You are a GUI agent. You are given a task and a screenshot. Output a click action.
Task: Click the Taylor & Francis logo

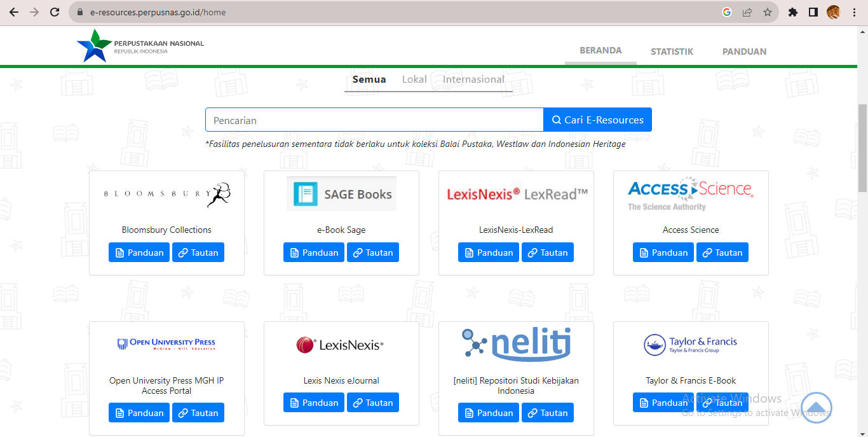(x=691, y=344)
